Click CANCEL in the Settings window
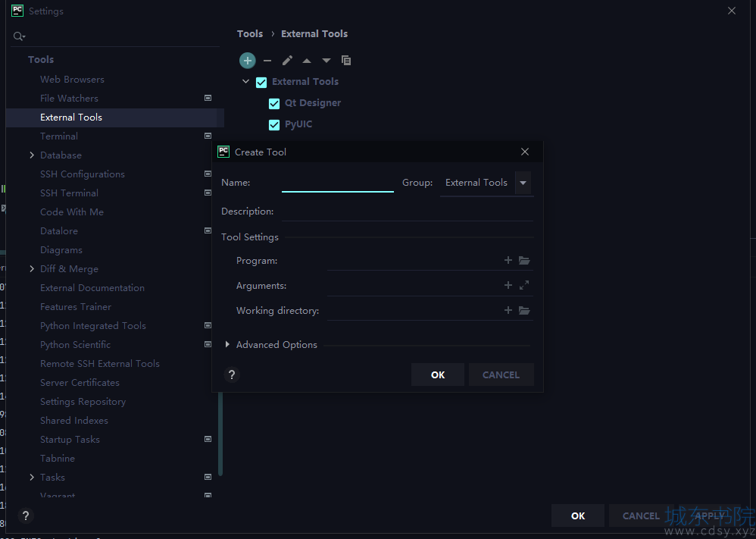Image resolution: width=756 pixels, height=539 pixels. (642, 515)
